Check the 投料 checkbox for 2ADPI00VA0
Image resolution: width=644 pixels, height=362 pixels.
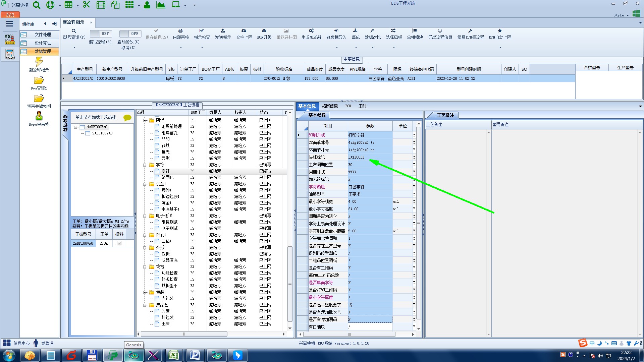[119, 243]
